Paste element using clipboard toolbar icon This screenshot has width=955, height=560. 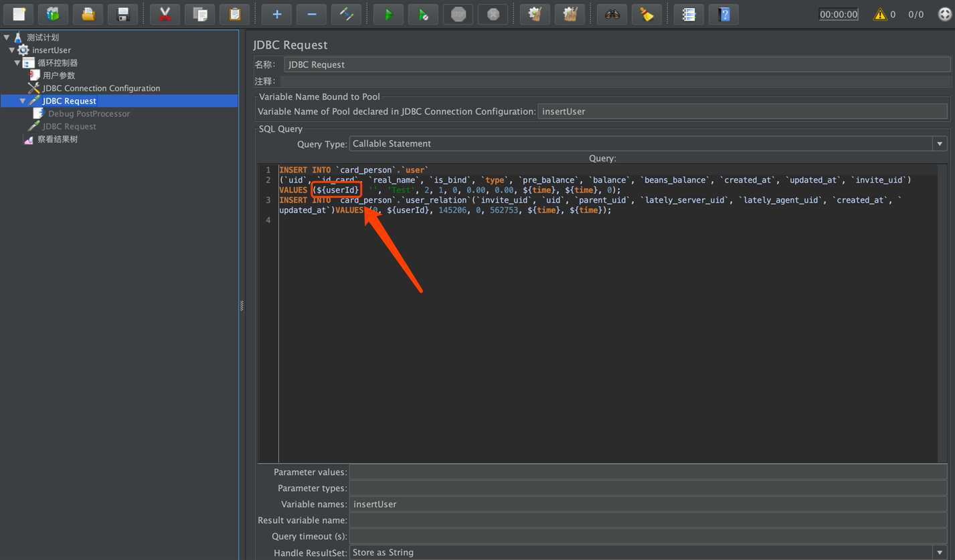pos(234,14)
